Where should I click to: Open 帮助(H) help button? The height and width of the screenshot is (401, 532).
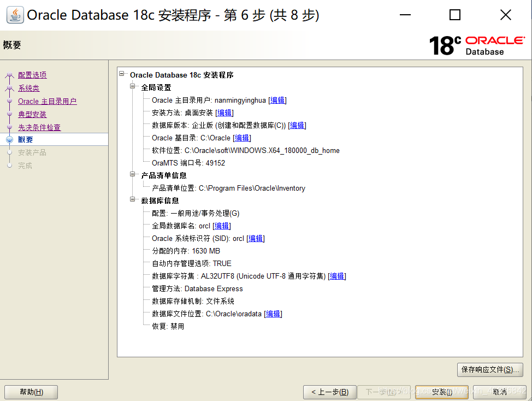[x=31, y=392]
